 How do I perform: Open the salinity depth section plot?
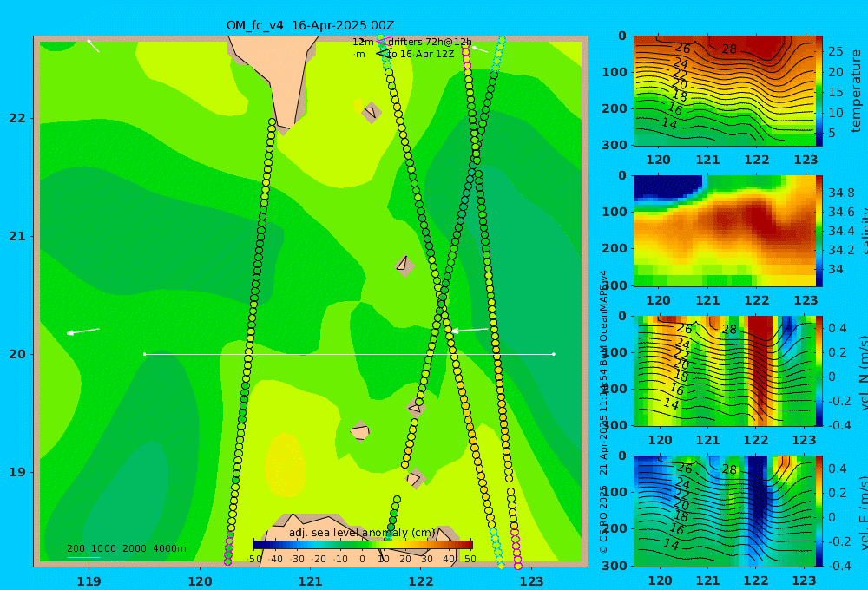(x=724, y=231)
